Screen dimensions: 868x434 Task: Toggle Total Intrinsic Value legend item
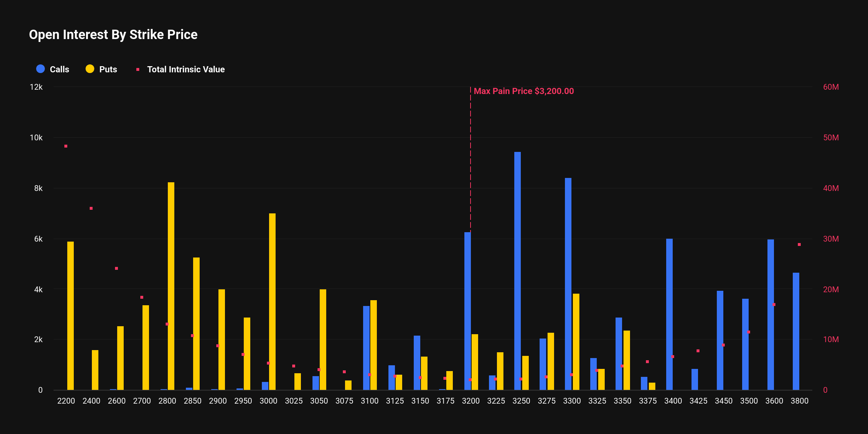pos(186,69)
